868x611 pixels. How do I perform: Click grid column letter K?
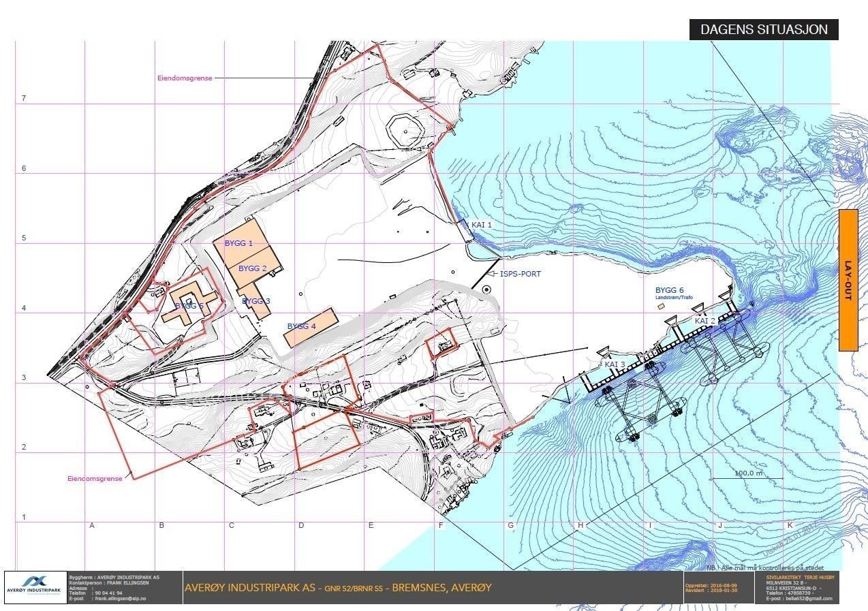coord(790,525)
